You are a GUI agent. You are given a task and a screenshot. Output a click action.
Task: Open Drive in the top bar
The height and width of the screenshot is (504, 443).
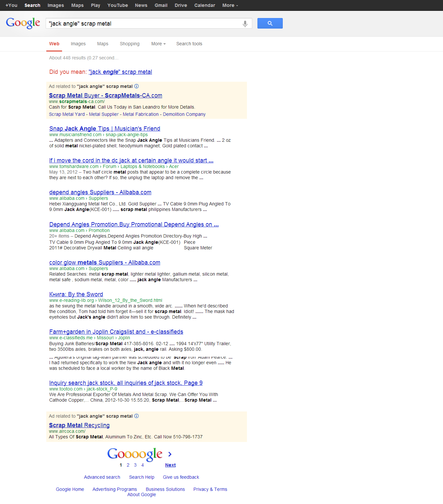point(181,5)
